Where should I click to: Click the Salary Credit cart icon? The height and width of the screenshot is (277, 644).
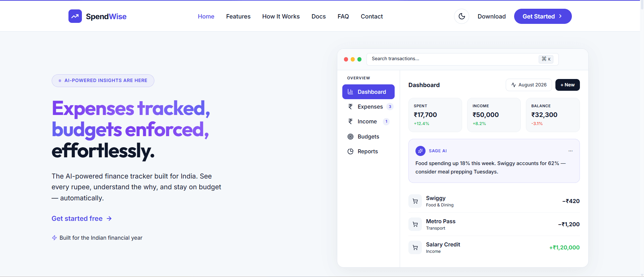tap(415, 247)
